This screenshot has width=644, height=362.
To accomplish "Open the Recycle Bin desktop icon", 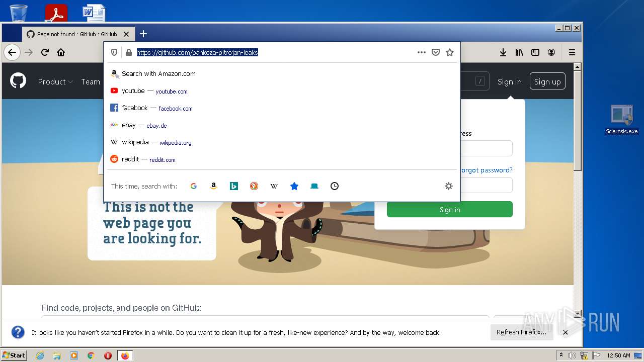I will click(19, 12).
